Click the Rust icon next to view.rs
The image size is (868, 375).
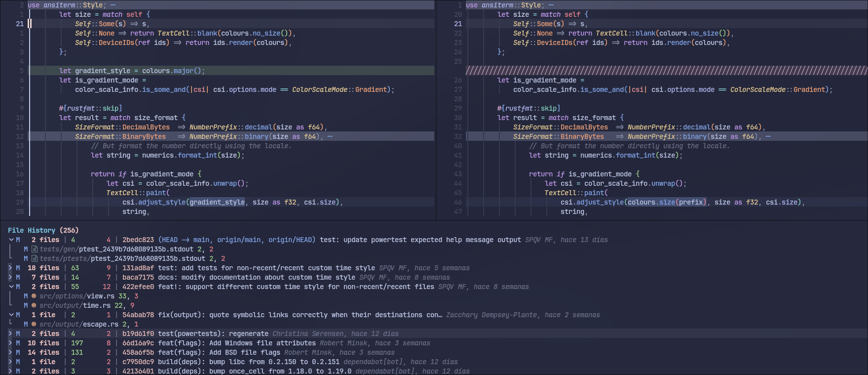pos(34,296)
